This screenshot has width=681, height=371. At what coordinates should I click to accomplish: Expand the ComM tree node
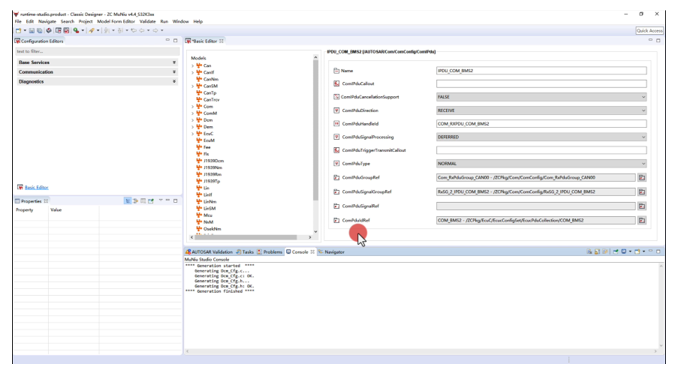[193, 113]
